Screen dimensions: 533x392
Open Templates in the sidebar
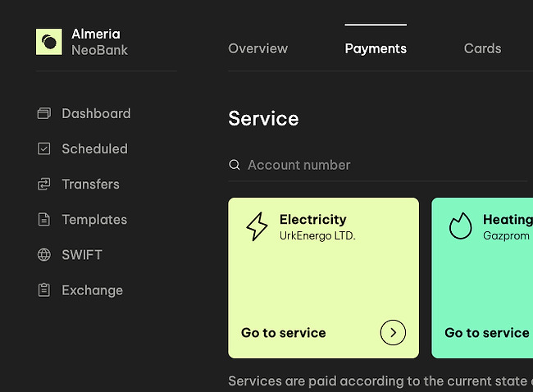point(82,219)
